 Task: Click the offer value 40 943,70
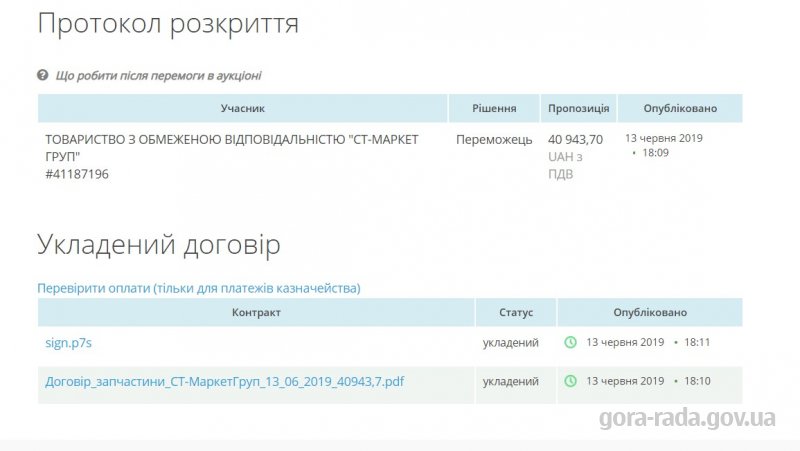[576, 140]
